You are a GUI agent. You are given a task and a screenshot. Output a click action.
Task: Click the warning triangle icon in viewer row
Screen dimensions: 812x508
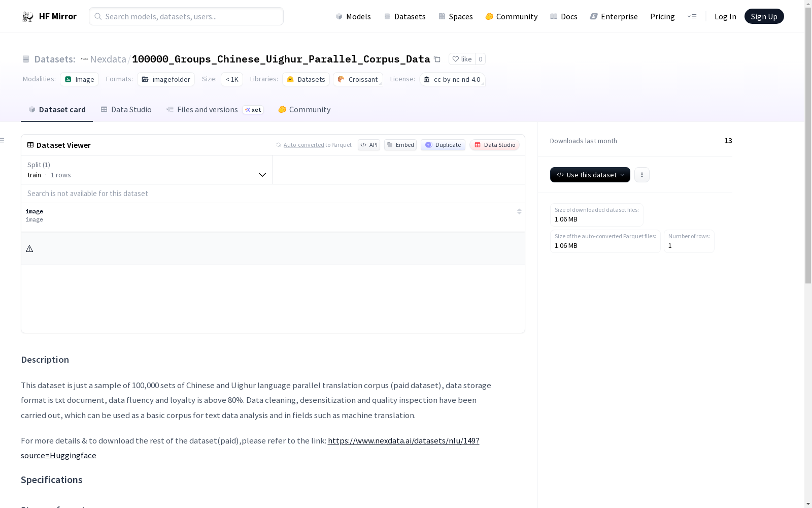(x=29, y=249)
